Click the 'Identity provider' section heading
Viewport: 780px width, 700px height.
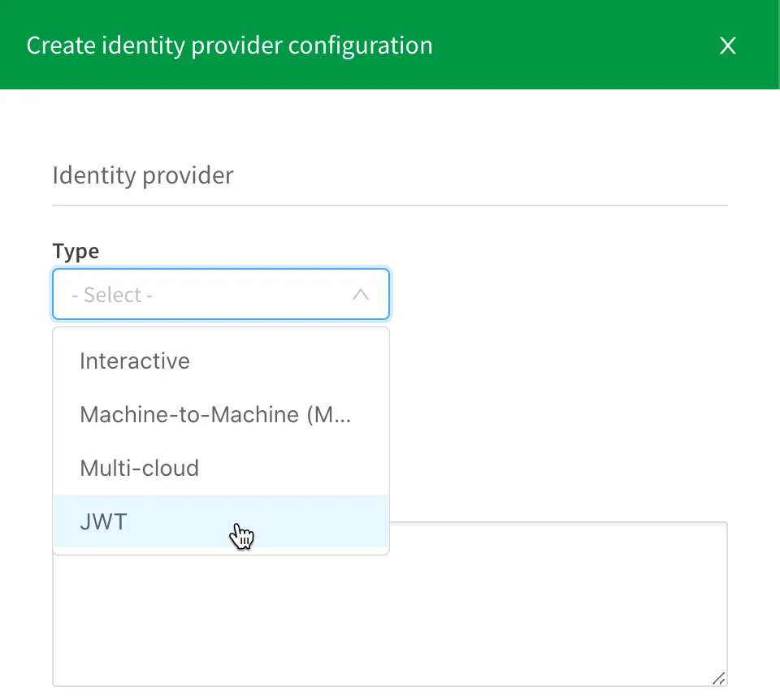(143, 175)
